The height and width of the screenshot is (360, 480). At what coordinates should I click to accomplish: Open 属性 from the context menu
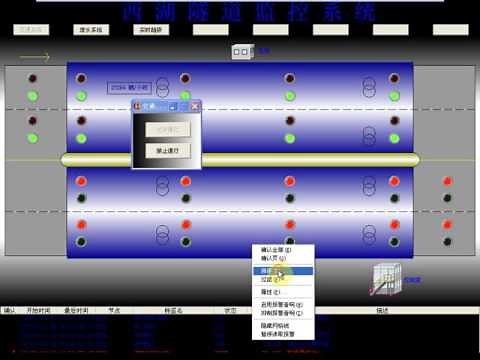[283, 292]
